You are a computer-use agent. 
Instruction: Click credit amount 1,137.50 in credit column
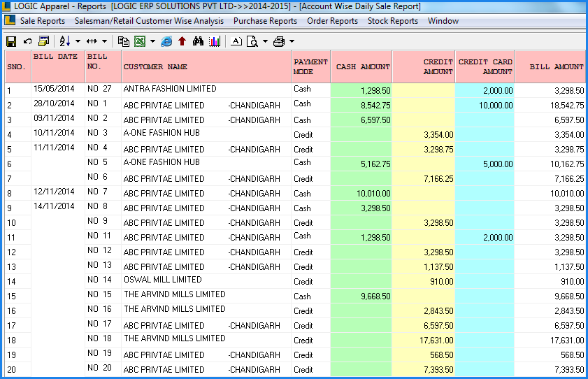438,267
